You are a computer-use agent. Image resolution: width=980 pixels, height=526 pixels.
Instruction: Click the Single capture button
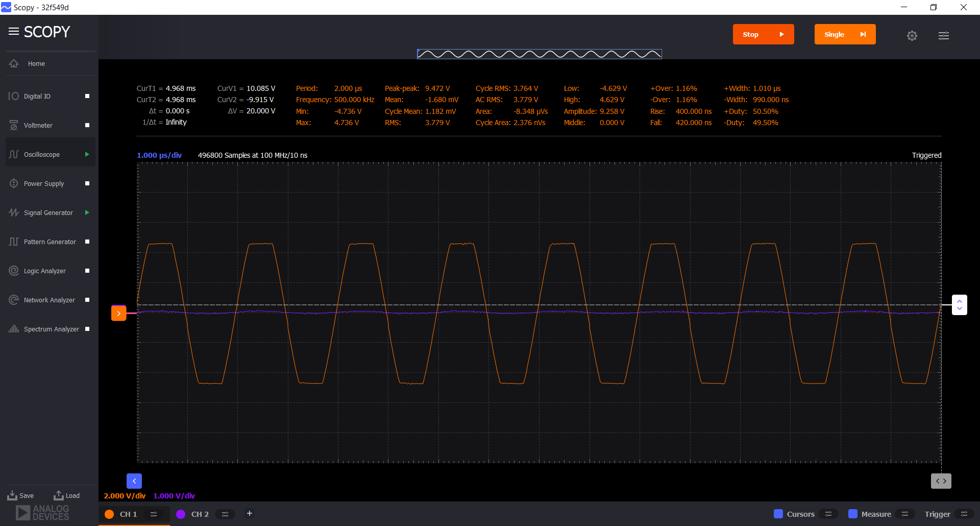[x=845, y=34]
